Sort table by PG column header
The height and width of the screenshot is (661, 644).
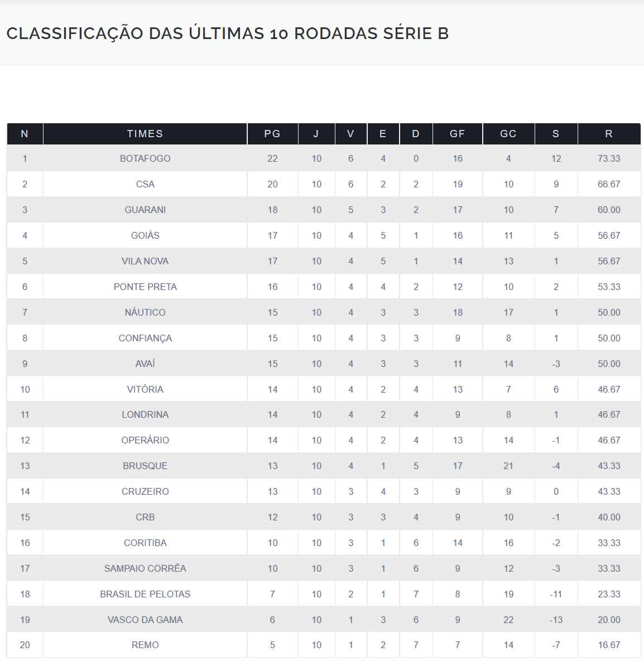pyautogui.click(x=272, y=134)
